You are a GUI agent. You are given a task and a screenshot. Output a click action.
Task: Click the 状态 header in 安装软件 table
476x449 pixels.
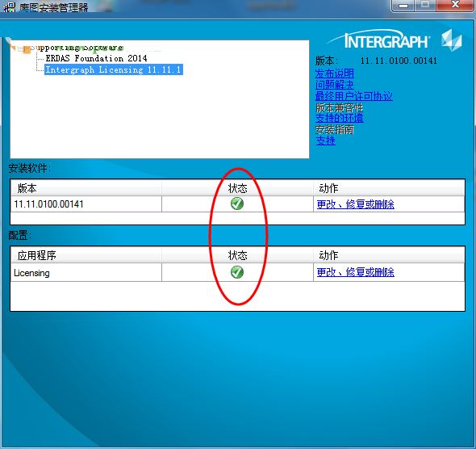pos(237,188)
